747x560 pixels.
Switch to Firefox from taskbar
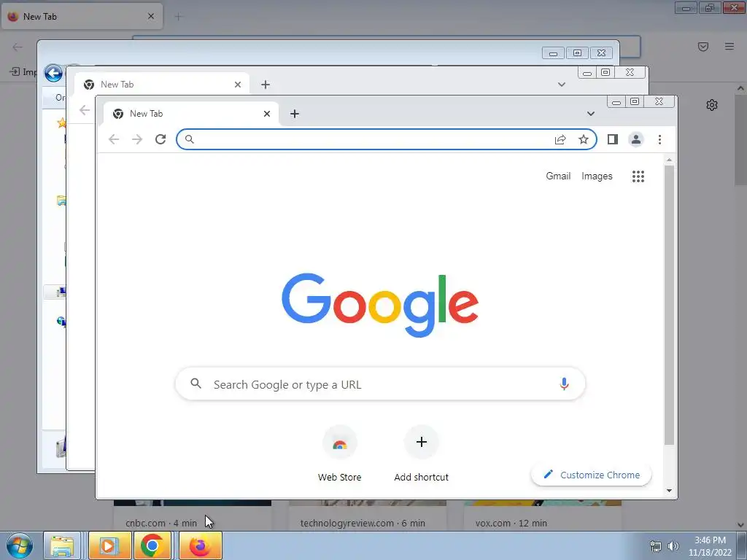(x=200, y=545)
